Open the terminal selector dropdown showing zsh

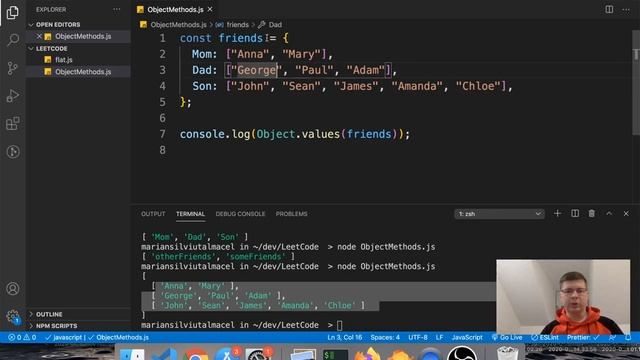[499, 214]
